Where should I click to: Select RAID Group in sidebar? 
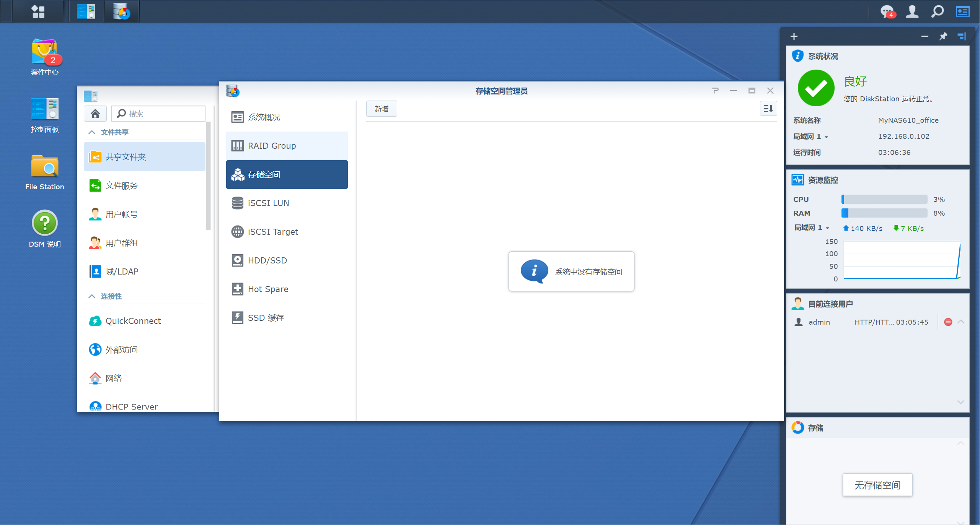coord(287,146)
